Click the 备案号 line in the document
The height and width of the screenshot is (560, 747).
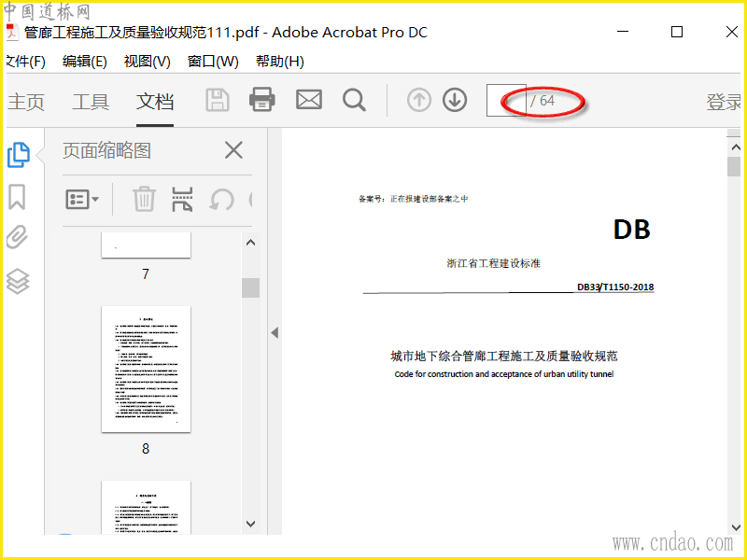click(x=414, y=199)
